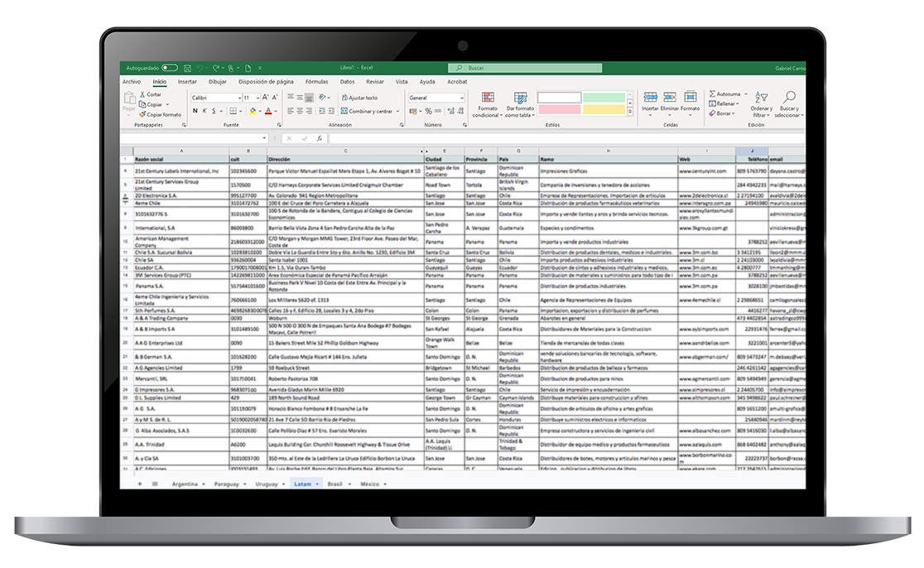Toggle italic formatting with K button
Screen dimensions: 924x568
tap(205, 111)
